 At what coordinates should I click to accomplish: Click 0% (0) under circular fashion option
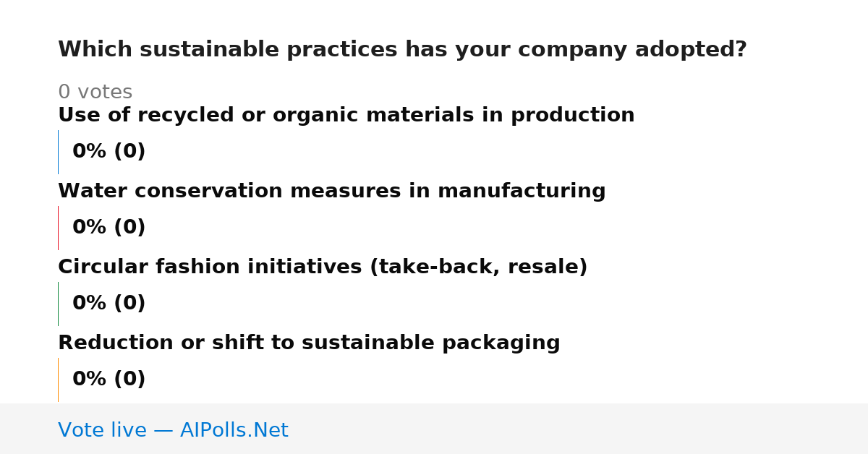(x=109, y=304)
